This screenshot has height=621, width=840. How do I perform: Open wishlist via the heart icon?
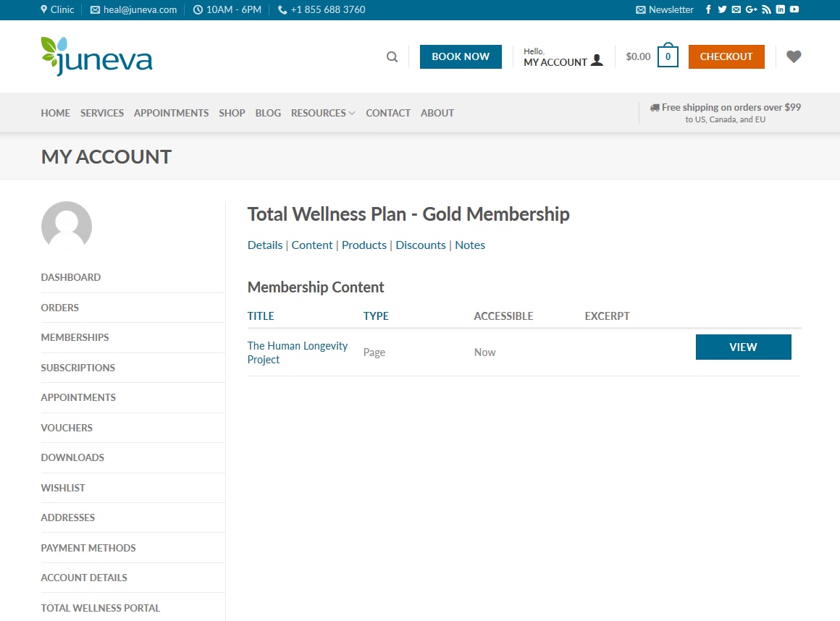coord(794,56)
